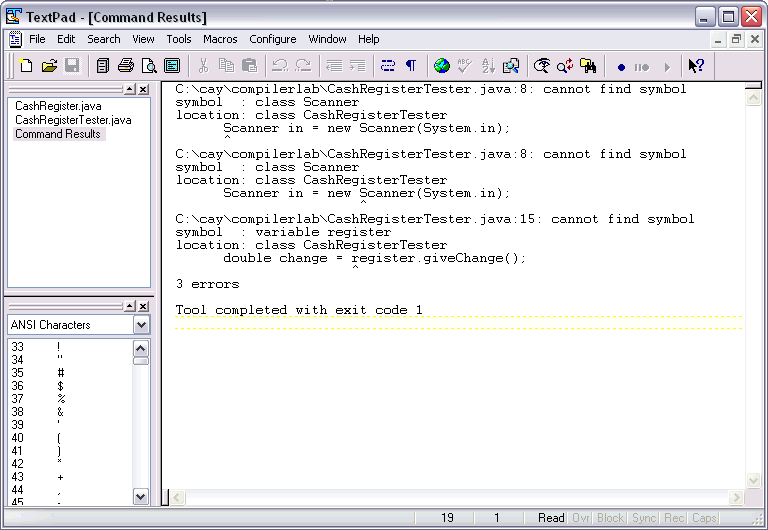Viewport: 768px width, 530px height.
Task: Toggle visible paragraph marks icon
Action: pyautogui.click(x=410, y=66)
